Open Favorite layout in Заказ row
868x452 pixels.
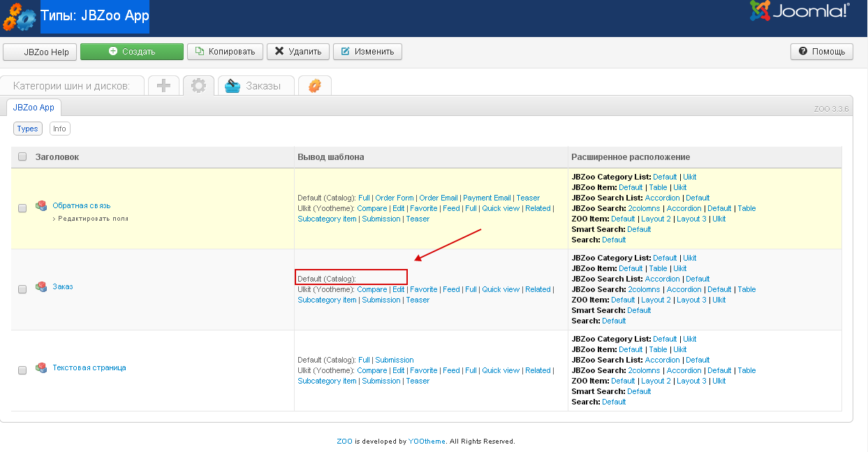point(424,289)
